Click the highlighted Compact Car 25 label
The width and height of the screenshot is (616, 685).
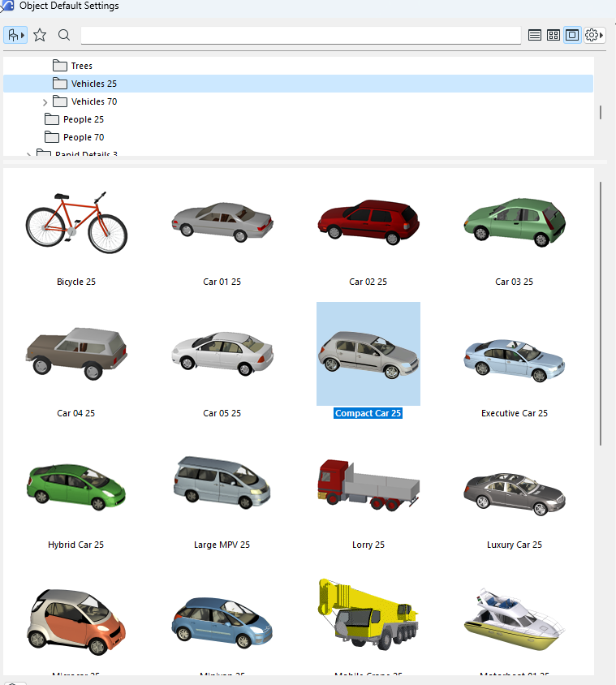pyautogui.click(x=368, y=413)
